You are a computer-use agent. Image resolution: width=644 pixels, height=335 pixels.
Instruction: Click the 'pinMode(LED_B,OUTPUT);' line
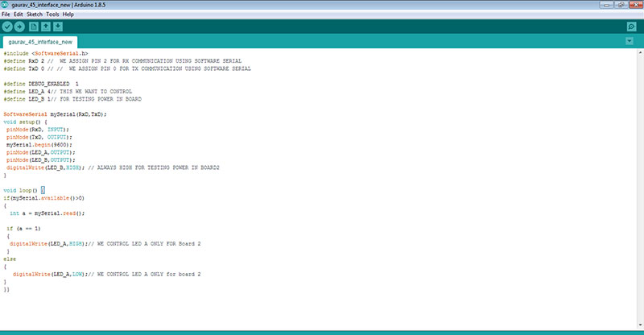tap(41, 160)
